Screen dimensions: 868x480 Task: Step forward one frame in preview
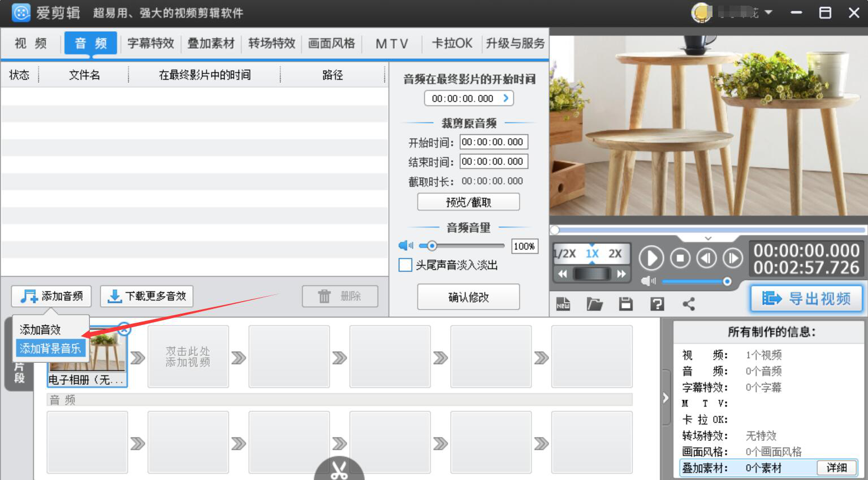coord(733,258)
